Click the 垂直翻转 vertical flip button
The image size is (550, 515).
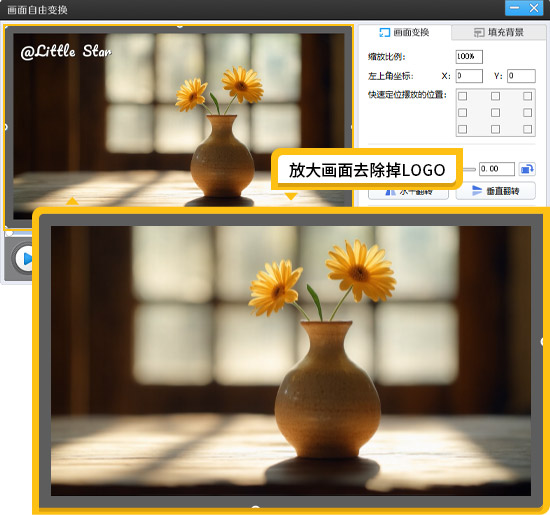(x=496, y=191)
